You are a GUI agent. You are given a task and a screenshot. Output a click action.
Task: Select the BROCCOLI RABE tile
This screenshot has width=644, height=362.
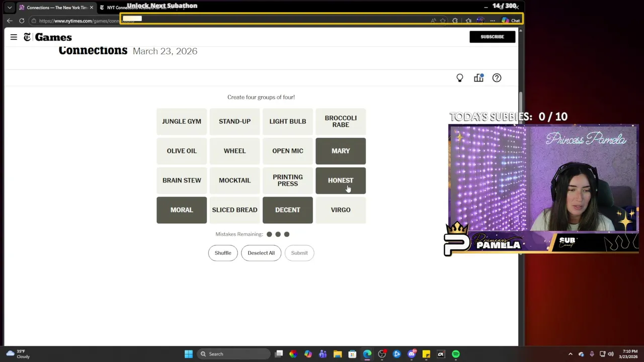tap(341, 121)
